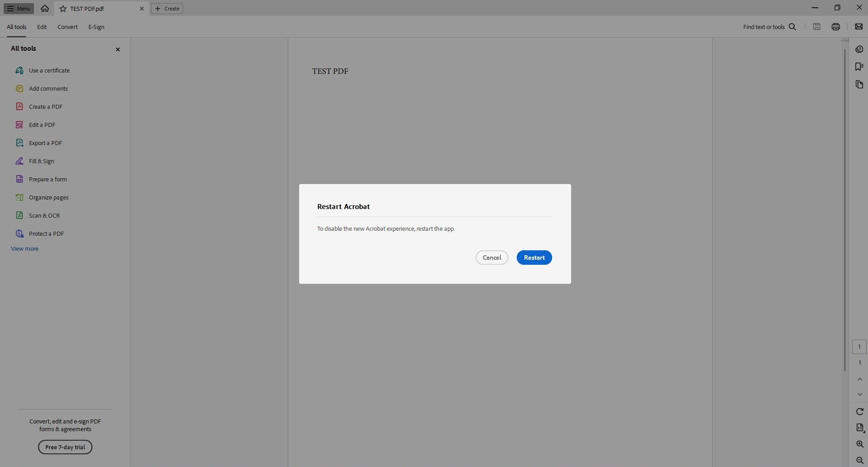The width and height of the screenshot is (868, 467).
Task: Click the 'Restart Acrobat' dialog title
Action: click(x=343, y=206)
